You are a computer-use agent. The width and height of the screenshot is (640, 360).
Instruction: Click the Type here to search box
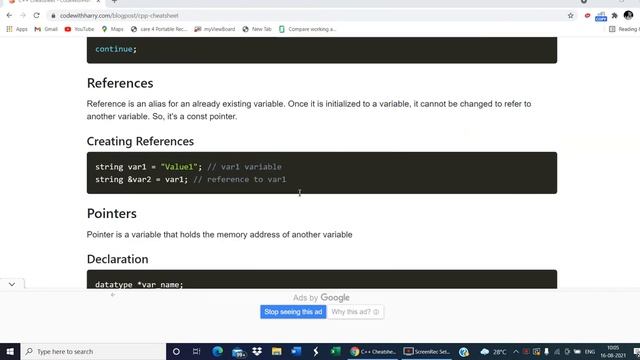(93, 351)
